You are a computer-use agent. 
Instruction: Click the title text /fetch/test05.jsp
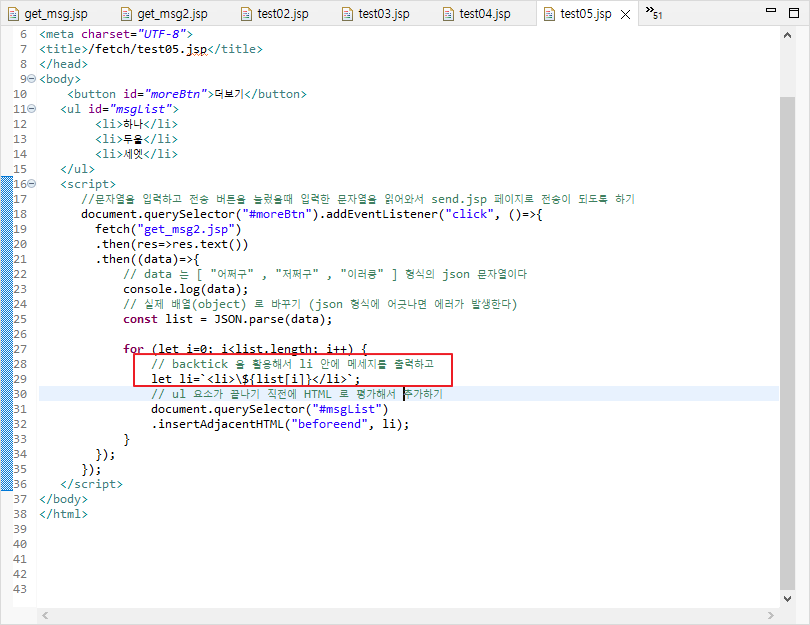(148, 49)
